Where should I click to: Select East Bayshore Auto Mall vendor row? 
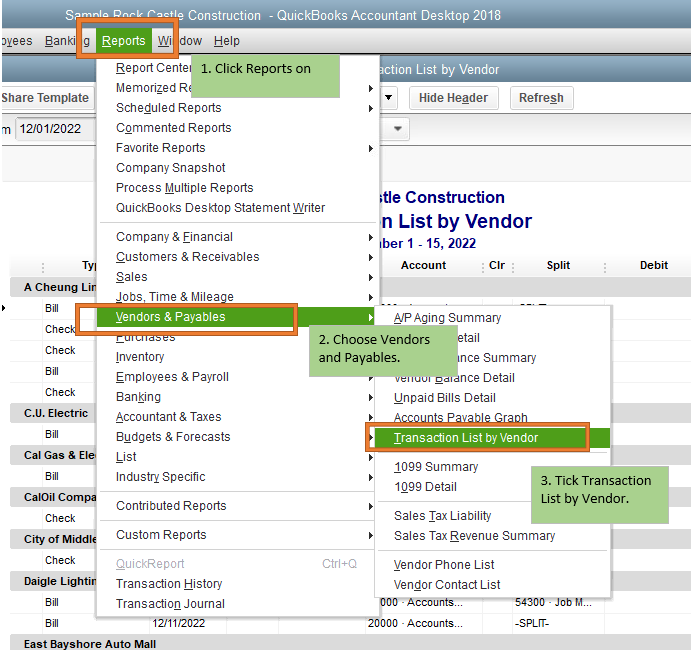(89, 643)
